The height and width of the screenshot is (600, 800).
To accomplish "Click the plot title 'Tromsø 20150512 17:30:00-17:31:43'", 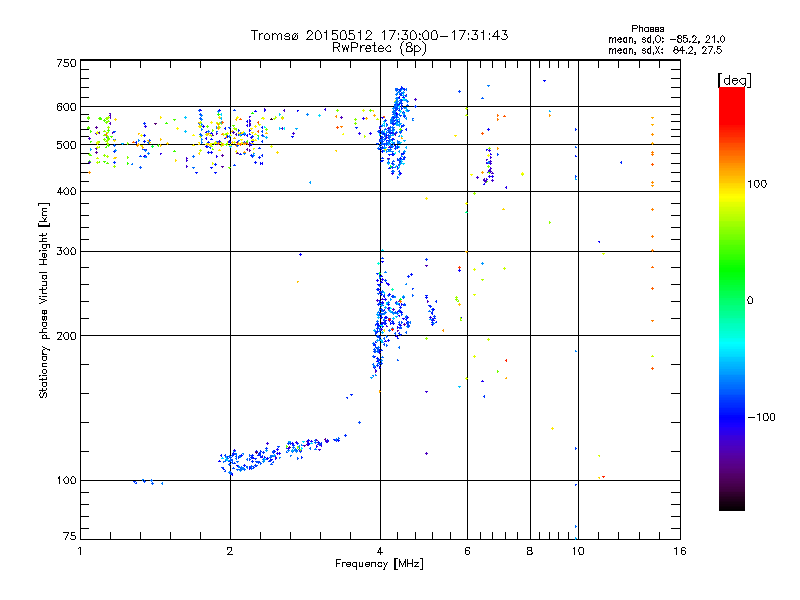I will (x=380, y=35).
